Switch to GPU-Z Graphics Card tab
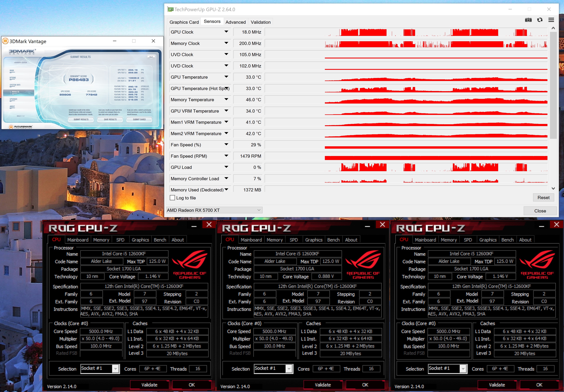 point(184,22)
